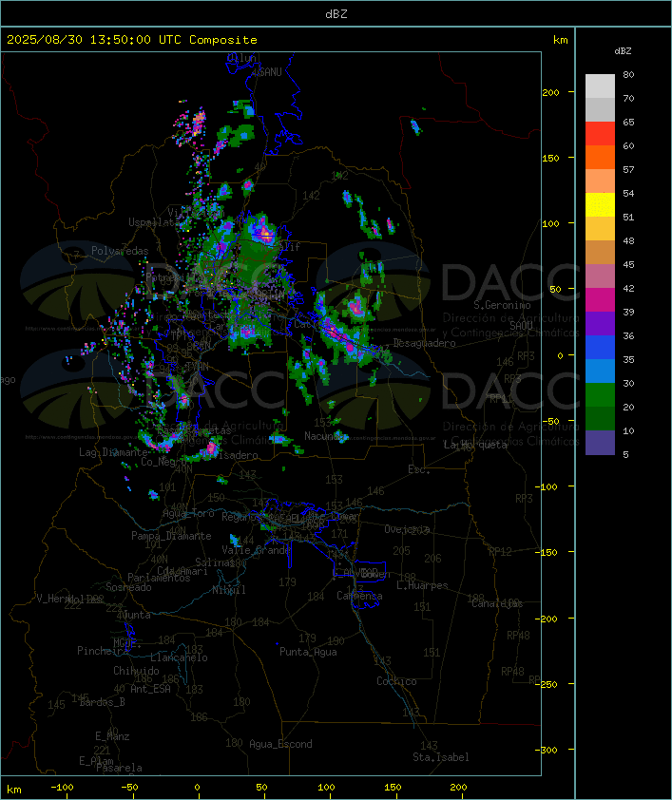Click the 200 km mark on right axis
Image resolution: width=672 pixels, height=800 pixels.
(x=550, y=93)
